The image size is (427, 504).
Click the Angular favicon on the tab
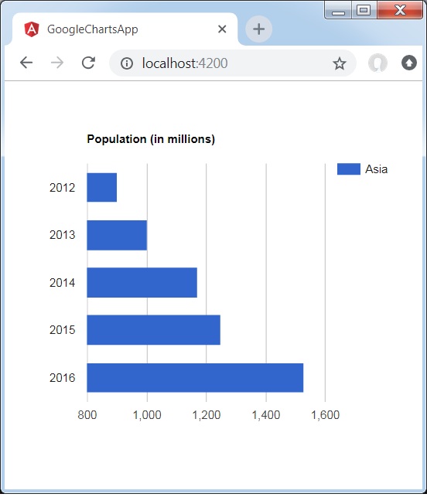[32, 29]
